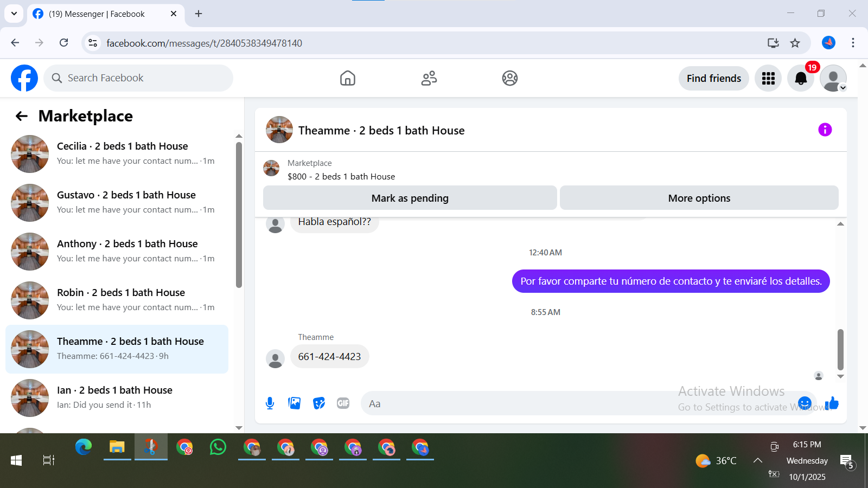The height and width of the screenshot is (488, 868).
Task: Send a thumbs up like
Action: [832, 403]
